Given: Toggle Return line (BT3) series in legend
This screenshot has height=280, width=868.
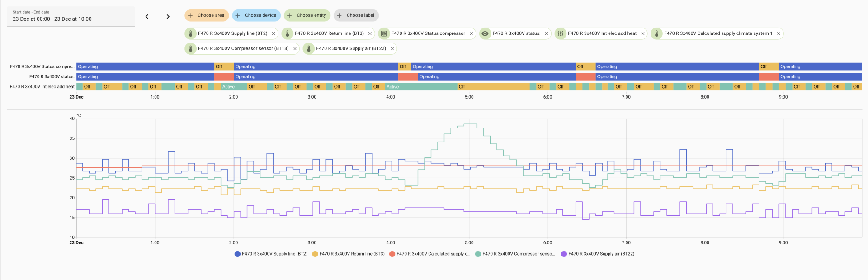Looking at the screenshot, I should (x=348, y=254).
